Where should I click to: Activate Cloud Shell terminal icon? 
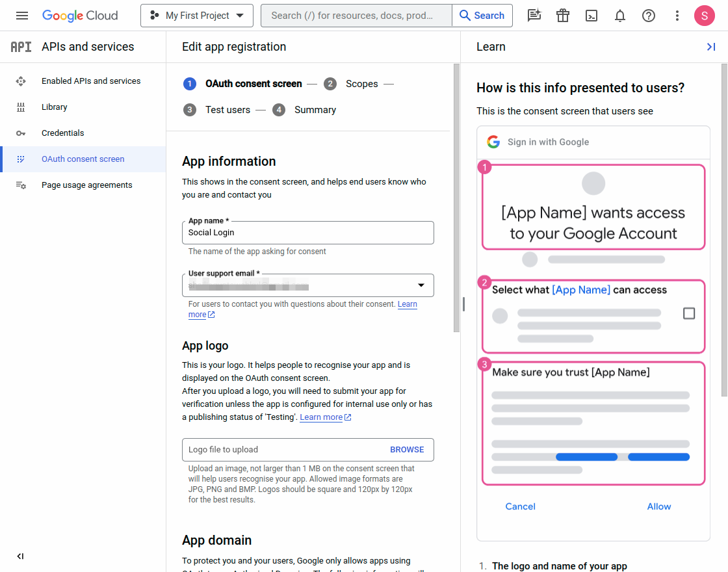click(591, 16)
